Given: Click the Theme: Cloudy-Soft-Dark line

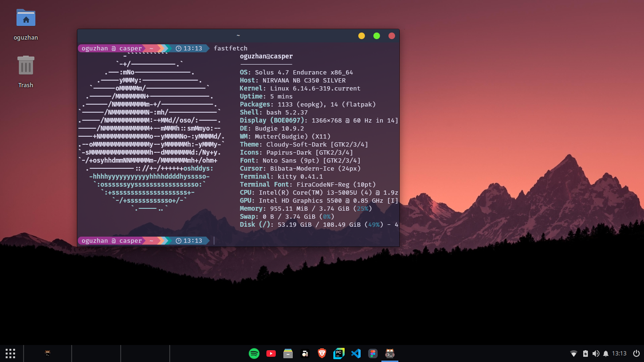Looking at the screenshot, I should [304, 145].
